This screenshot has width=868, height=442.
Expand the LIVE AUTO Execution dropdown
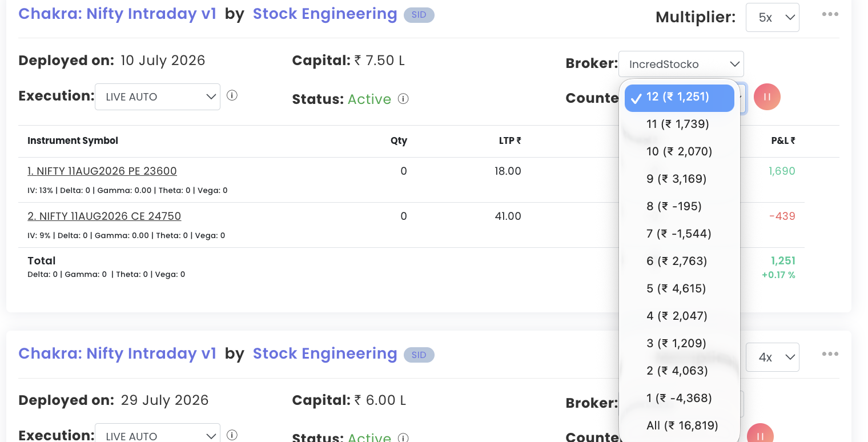pyautogui.click(x=158, y=97)
